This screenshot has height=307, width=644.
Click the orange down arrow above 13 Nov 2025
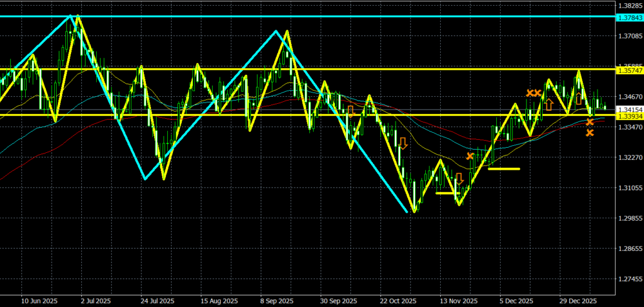459,178
